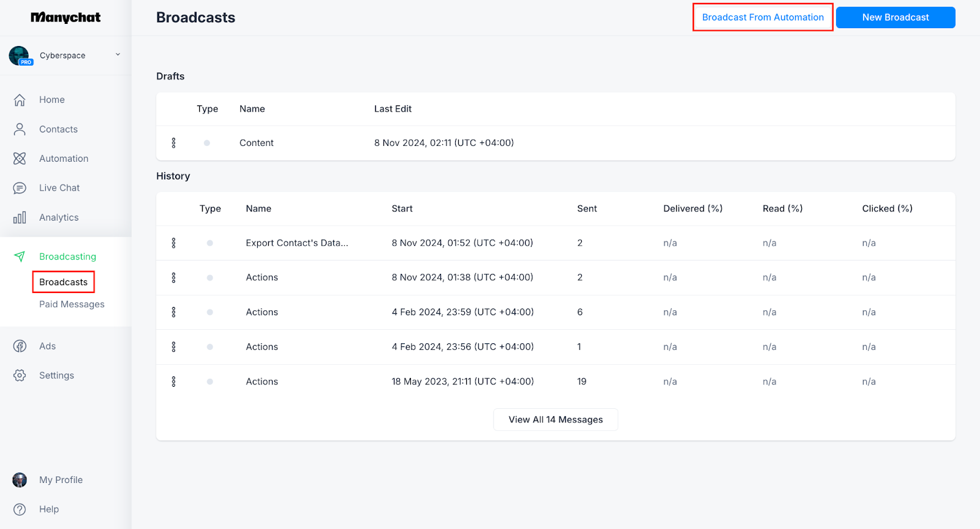
Task: Click the Help question mark icon
Action: [20, 509]
